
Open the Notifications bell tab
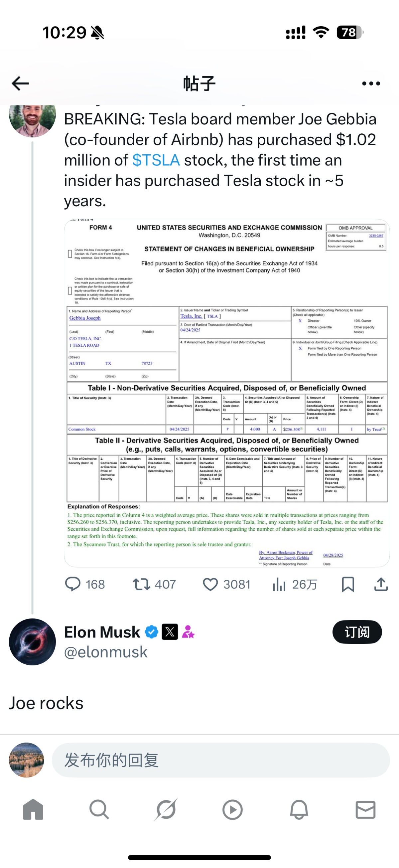[299, 810]
